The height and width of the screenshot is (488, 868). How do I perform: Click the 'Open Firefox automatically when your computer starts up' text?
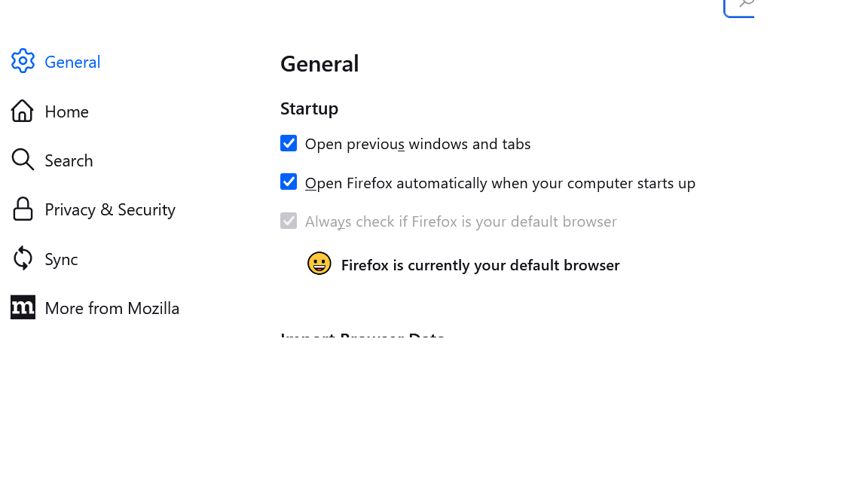tap(500, 183)
